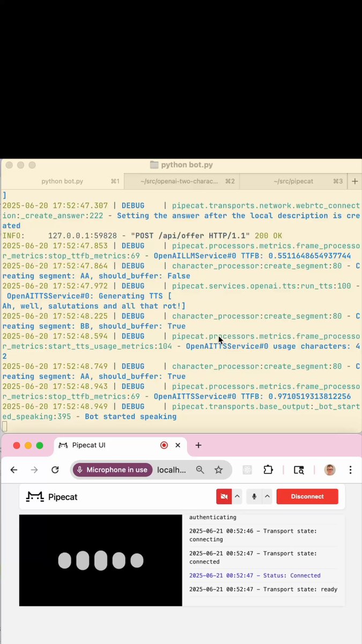Click the Pipecat favicon on the tab
362x644 pixels.
63,445
